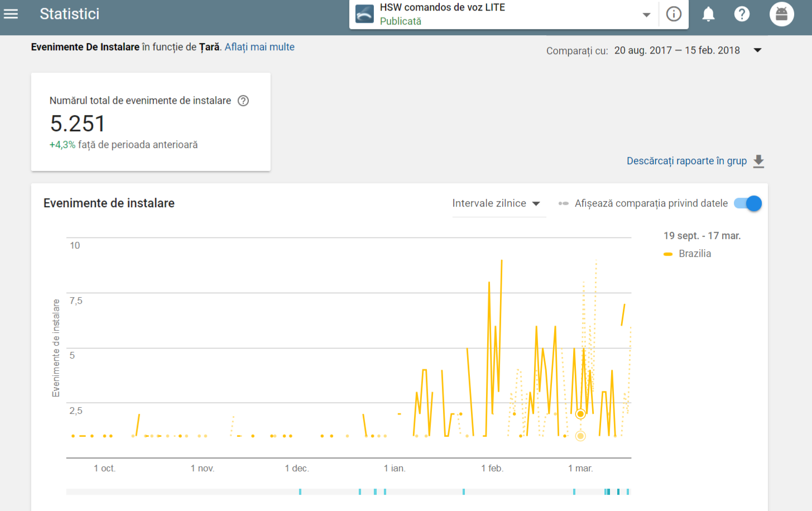
Task: Click the 7,5 y-axis value
Action: 76,300
